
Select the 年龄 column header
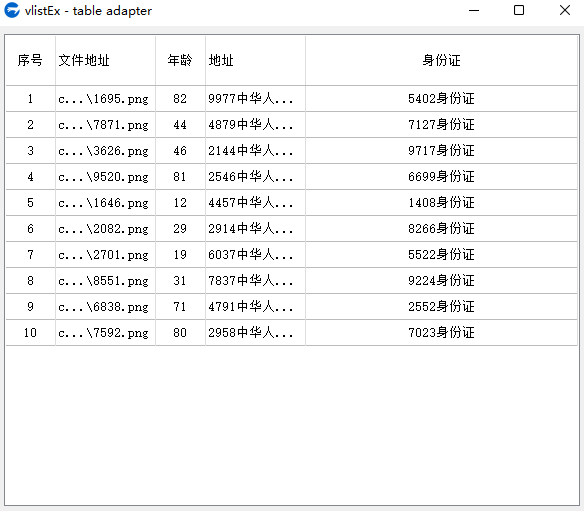pyautogui.click(x=180, y=60)
